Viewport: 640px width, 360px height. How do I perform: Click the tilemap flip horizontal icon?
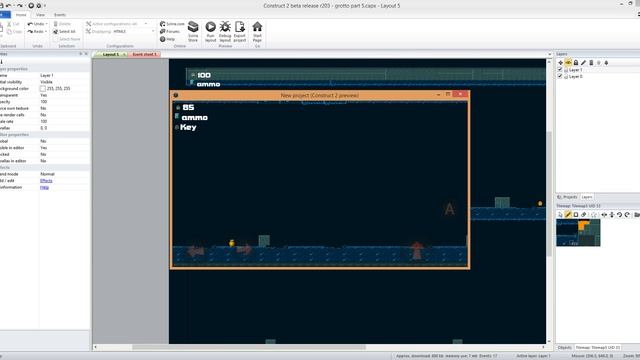coord(604,215)
